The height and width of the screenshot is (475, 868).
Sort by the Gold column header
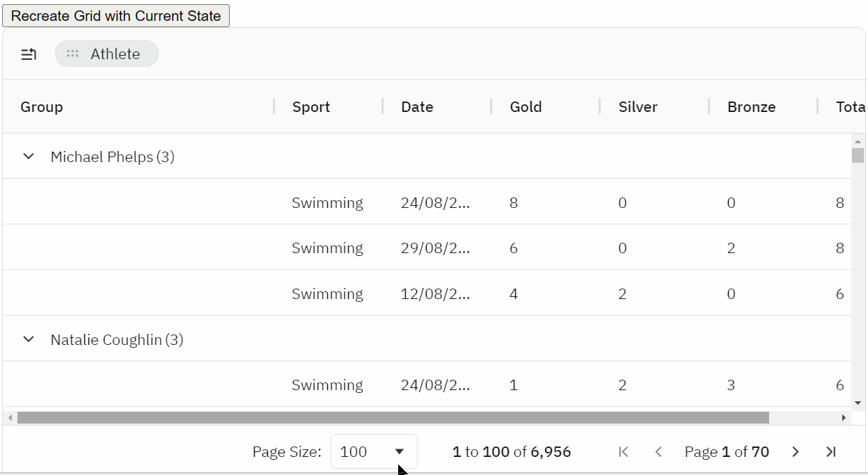click(526, 107)
